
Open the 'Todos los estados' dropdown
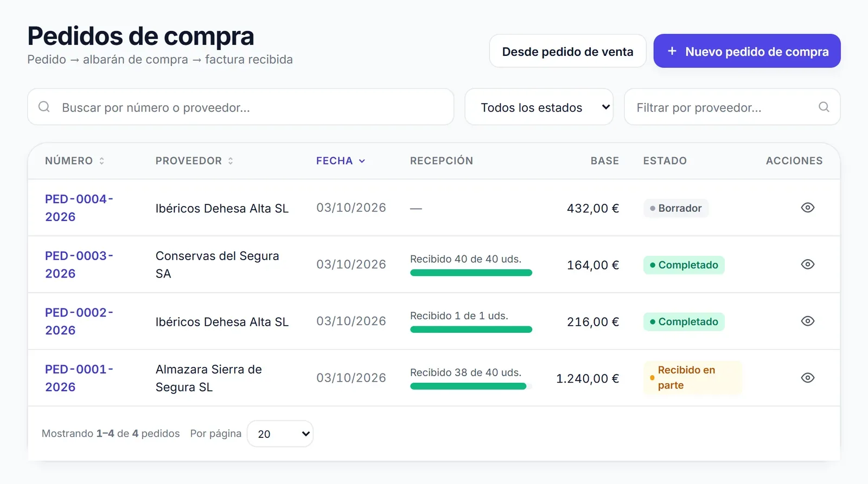539,107
